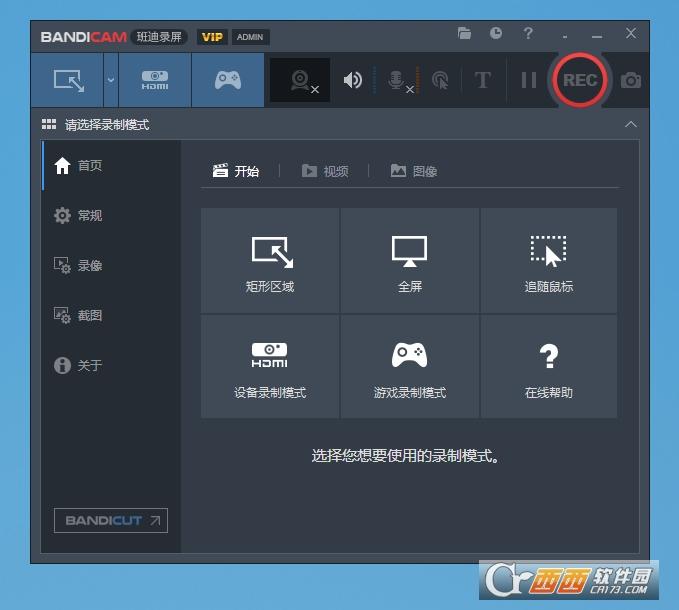Choose 全屏 fullscreen mode tile

[410, 260]
